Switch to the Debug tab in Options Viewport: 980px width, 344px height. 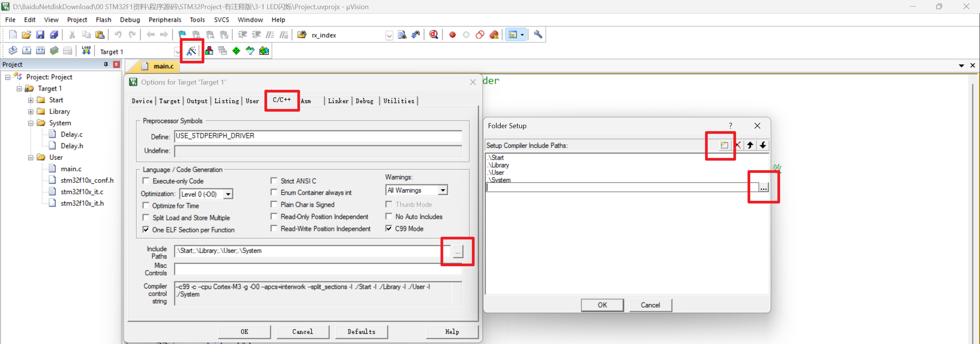click(x=364, y=101)
